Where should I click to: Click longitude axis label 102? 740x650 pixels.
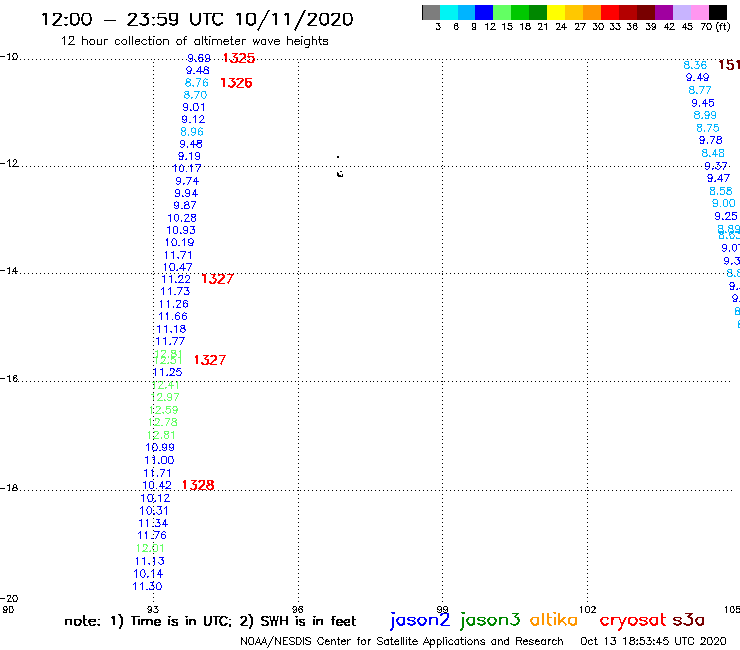coord(588,609)
